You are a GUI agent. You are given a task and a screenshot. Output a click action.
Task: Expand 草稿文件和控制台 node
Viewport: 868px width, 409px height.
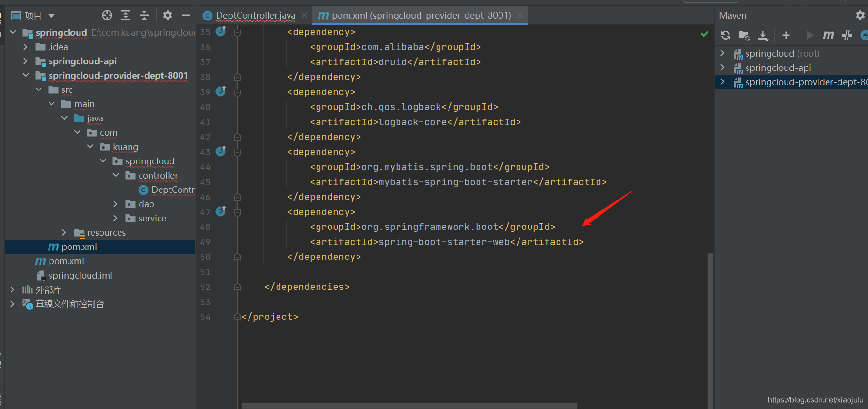(x=13, y=304)
